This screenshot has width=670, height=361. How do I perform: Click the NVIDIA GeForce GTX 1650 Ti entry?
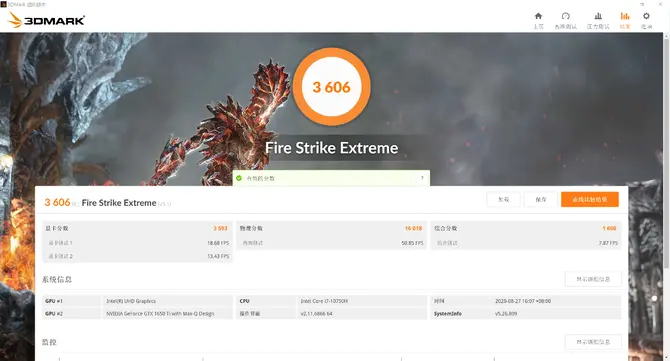coord(160,314)
